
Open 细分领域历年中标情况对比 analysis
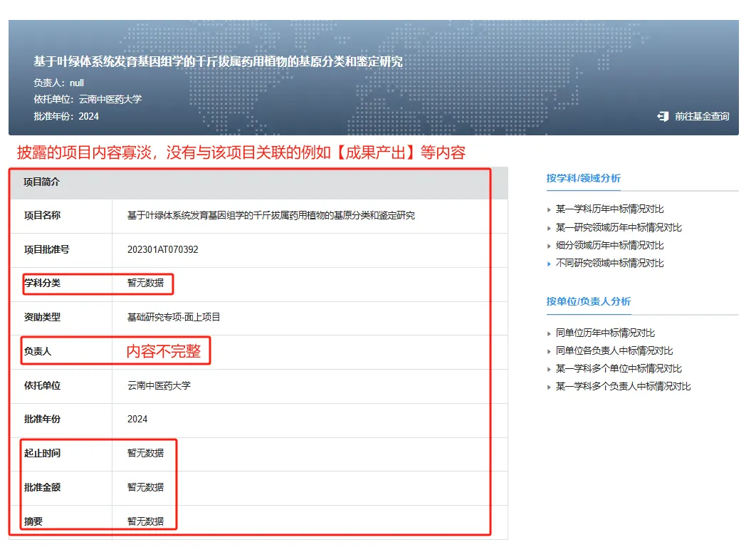609,245
